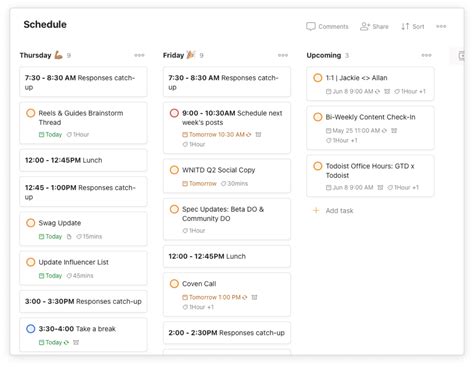The height and width of the screenshot is (367, 474).
Task: Click the Today date on Reels & Guides task
Action: [50, 134]
